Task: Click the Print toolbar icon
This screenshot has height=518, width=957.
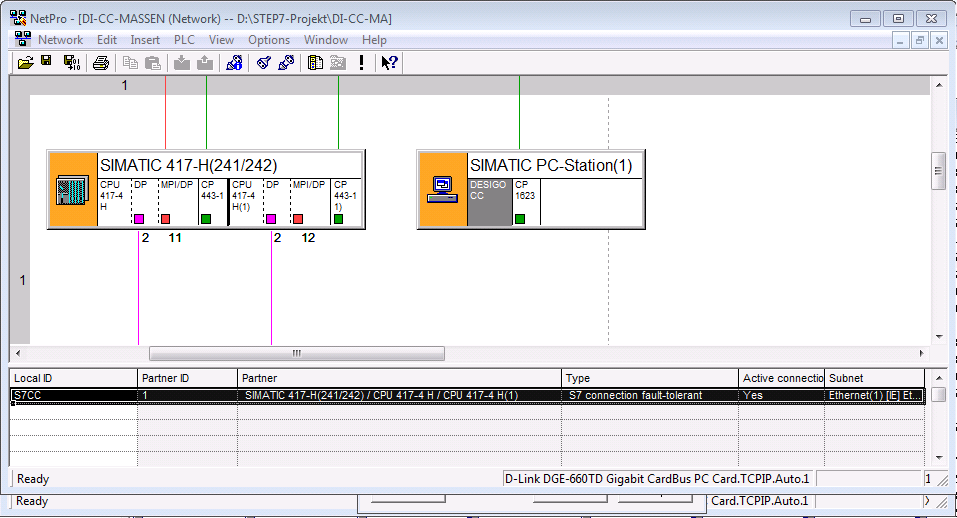Action: tap(101, 63)
